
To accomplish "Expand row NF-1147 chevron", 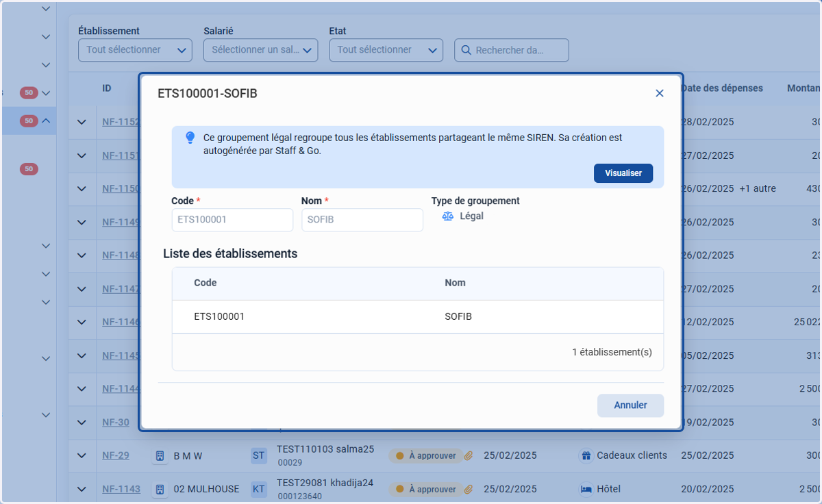I will point(82,289).
